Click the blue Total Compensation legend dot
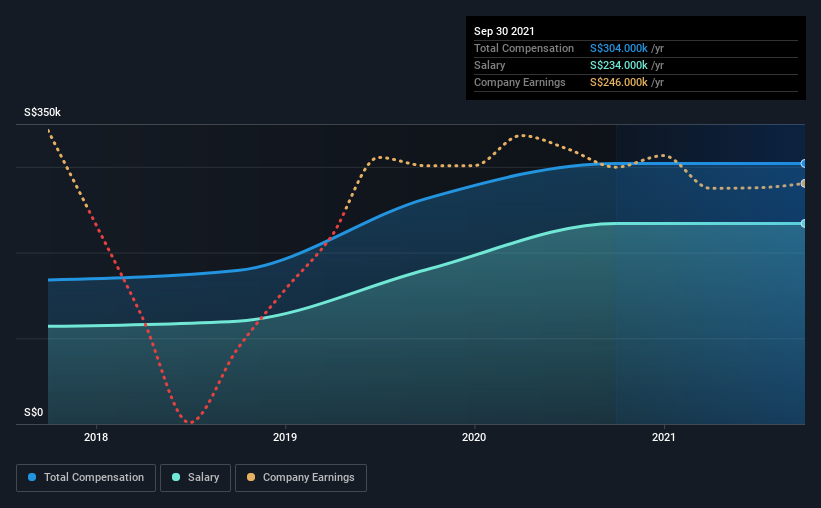 point(32,477)
